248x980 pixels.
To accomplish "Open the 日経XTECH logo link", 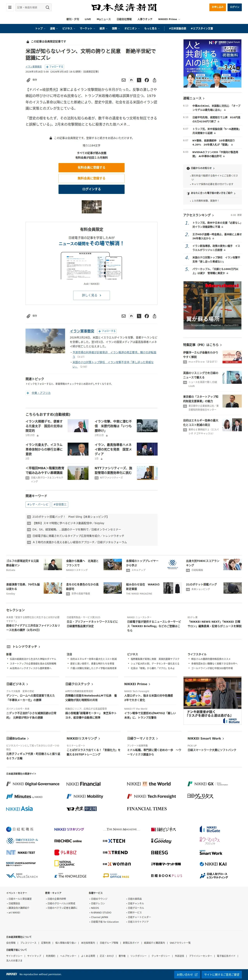I will pyautogui.click(x=114, y=841).
